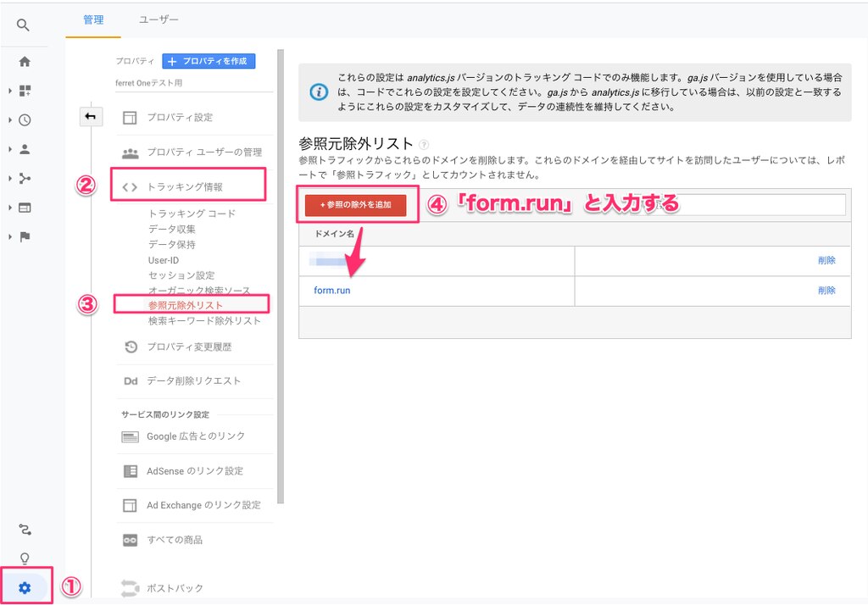Open the Conversions flag icon report
The image size is (868, 605).
point(25,236)
